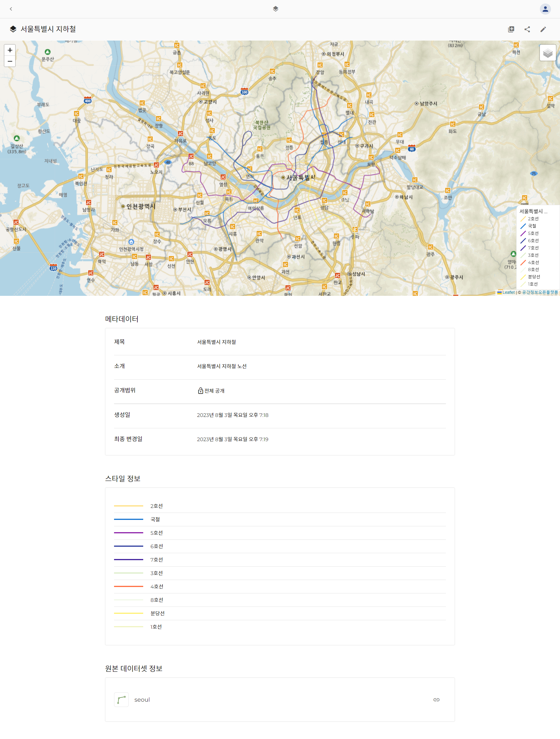Click the pencil edit icon
560x739 pixels.
pos(543,29)
